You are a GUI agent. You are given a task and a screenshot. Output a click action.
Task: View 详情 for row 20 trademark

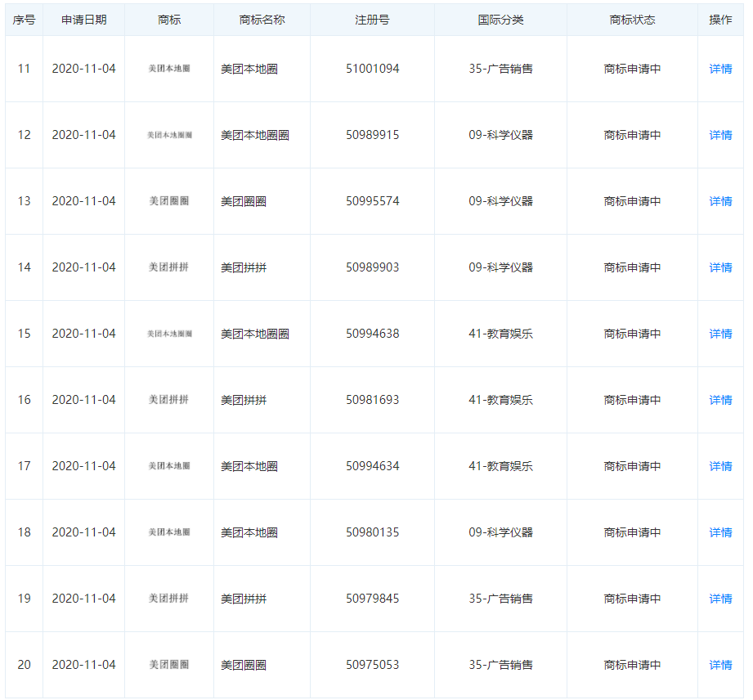(720, 665)
